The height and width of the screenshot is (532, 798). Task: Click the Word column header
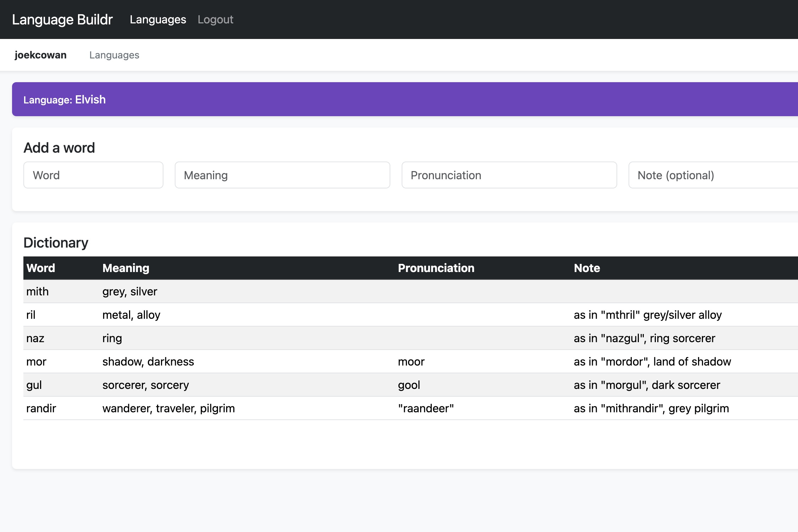pyautogui.click(x=41, y=268)
